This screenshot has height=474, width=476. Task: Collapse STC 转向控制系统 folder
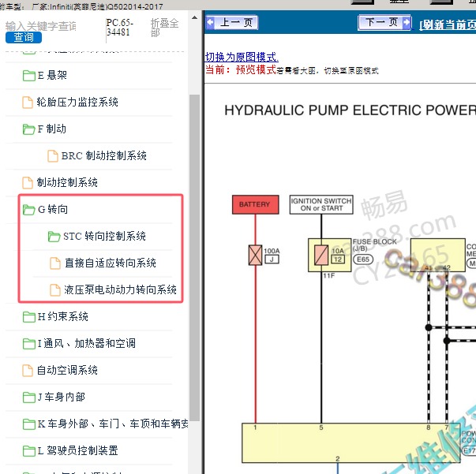103,237
